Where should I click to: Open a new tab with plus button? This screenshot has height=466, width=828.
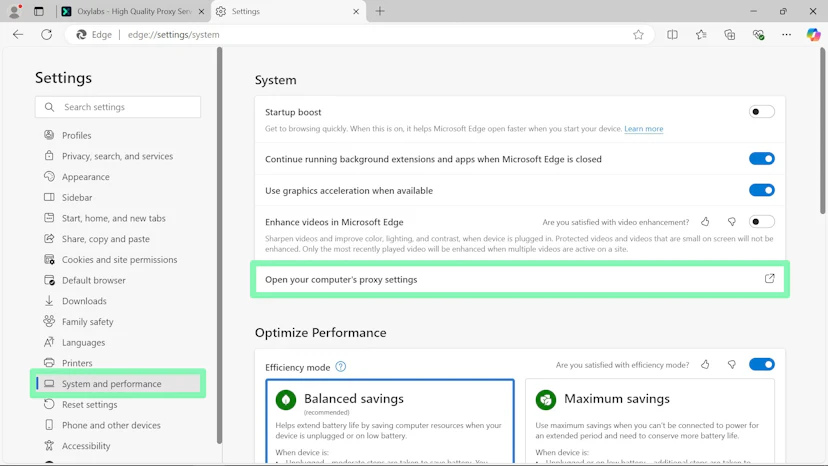380,11
